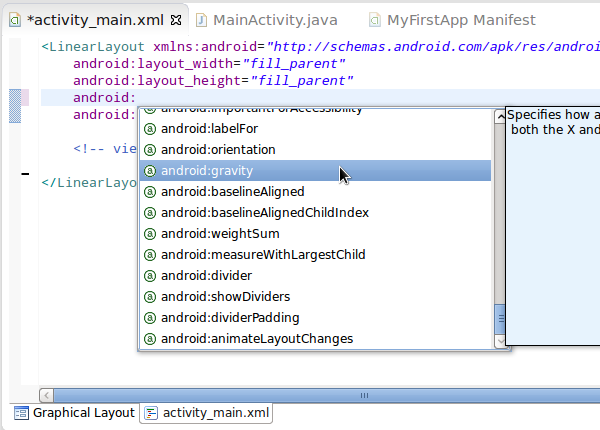Click the icon next to android:weightSum

[150, 234]
